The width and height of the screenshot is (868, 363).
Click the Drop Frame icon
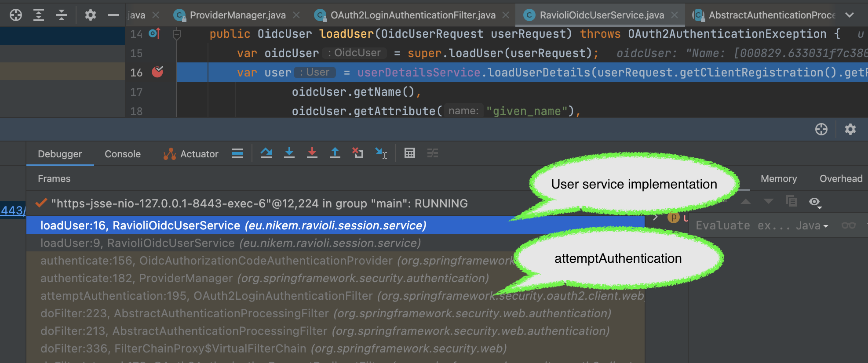[x=358, y=153]
